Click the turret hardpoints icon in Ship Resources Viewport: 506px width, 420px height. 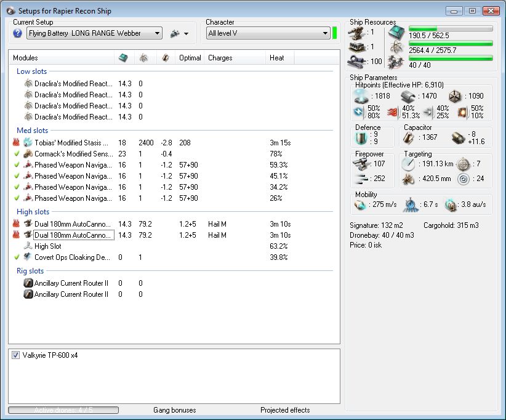click(x=356, y=33)
